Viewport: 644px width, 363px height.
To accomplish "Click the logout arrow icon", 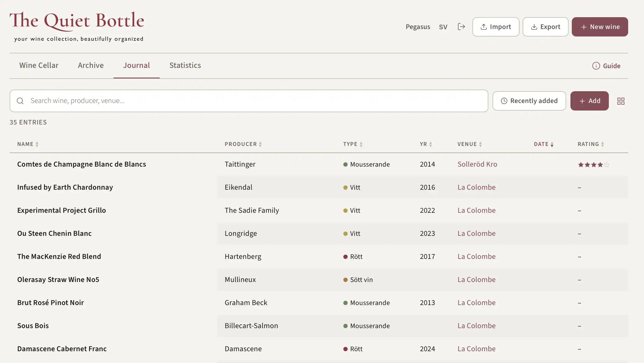I will coord(461,27).
